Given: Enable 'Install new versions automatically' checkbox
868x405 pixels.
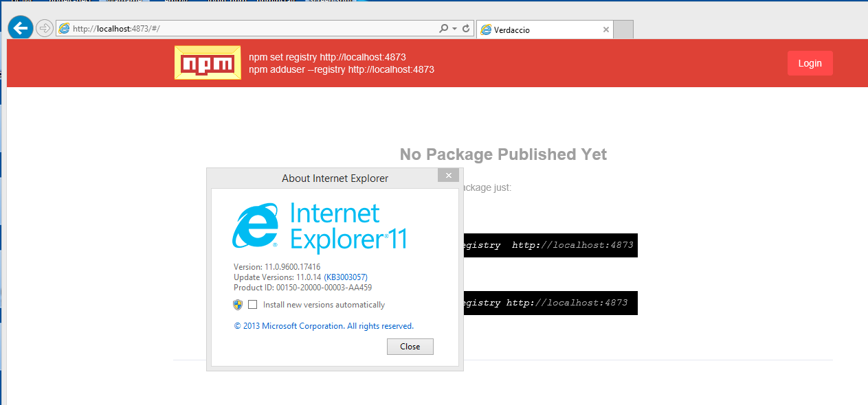Looking at the screenshot, I should (x=253, y=304).
